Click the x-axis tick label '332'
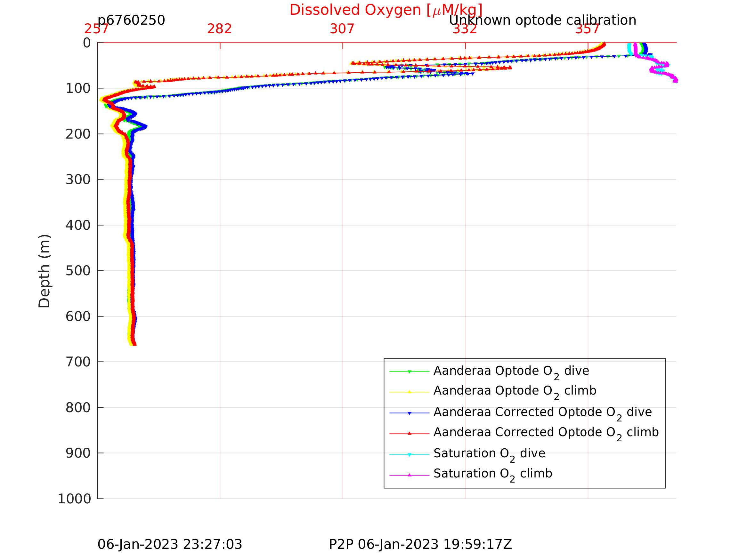747x560 pixels. [x=465, y=29]
